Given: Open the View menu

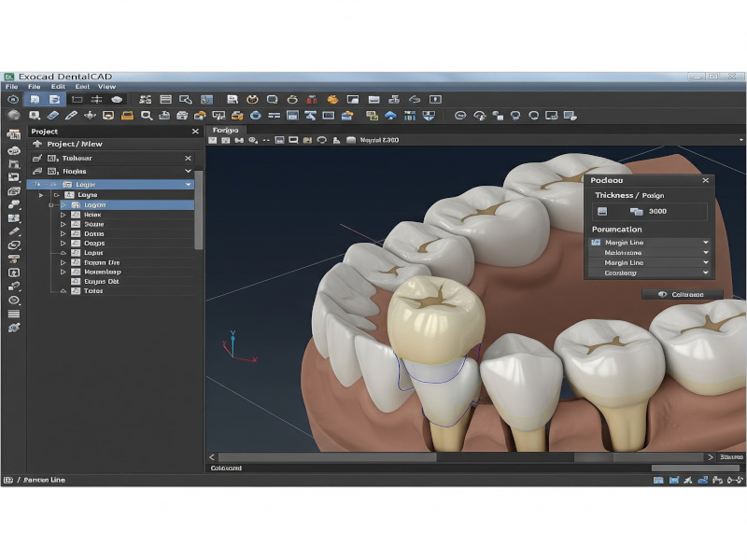Looking at the screenshot, I should [106, 86].
